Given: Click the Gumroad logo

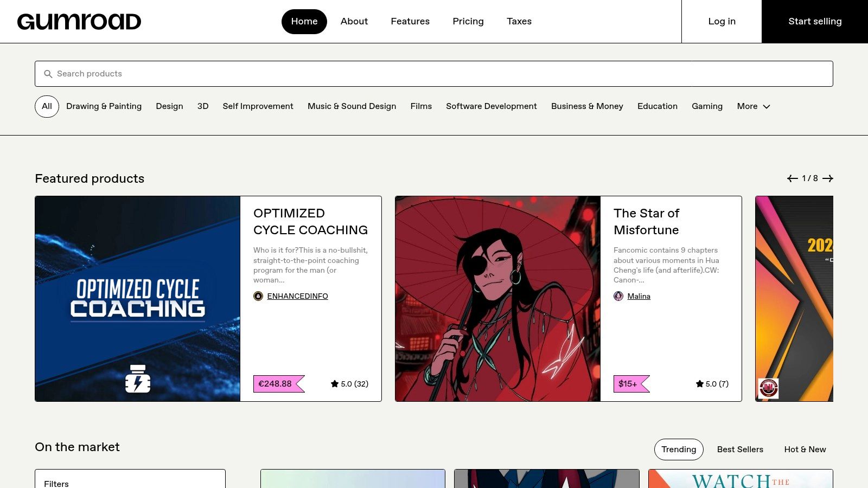Looking at the screenshot, I should tap(79, 22).
